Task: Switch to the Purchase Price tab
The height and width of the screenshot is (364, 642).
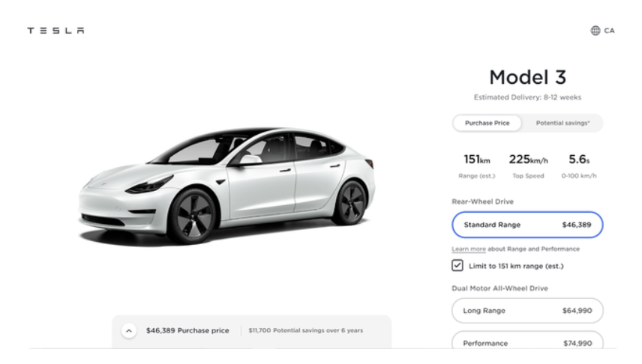Action: click(487, 123)
